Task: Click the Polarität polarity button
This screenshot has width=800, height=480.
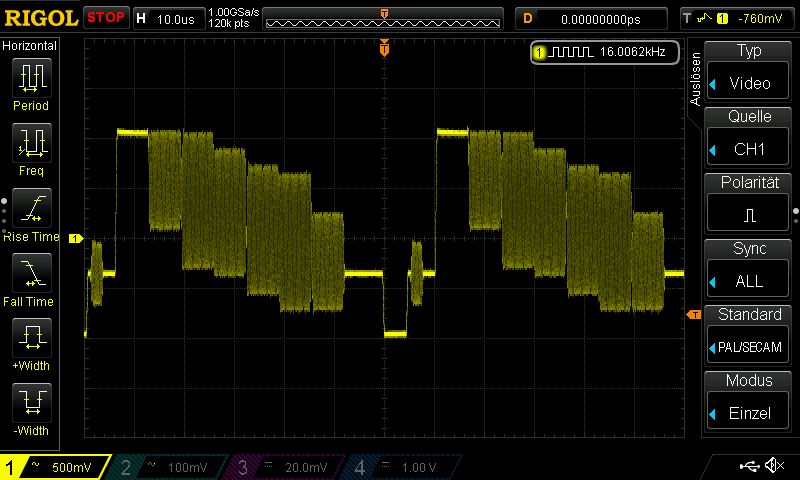Action: 748,204
